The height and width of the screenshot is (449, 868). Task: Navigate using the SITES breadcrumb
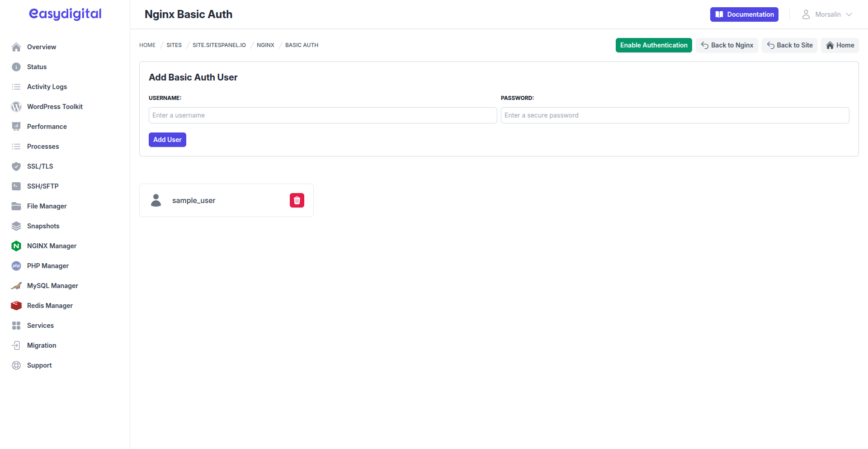tap(174, 45)
